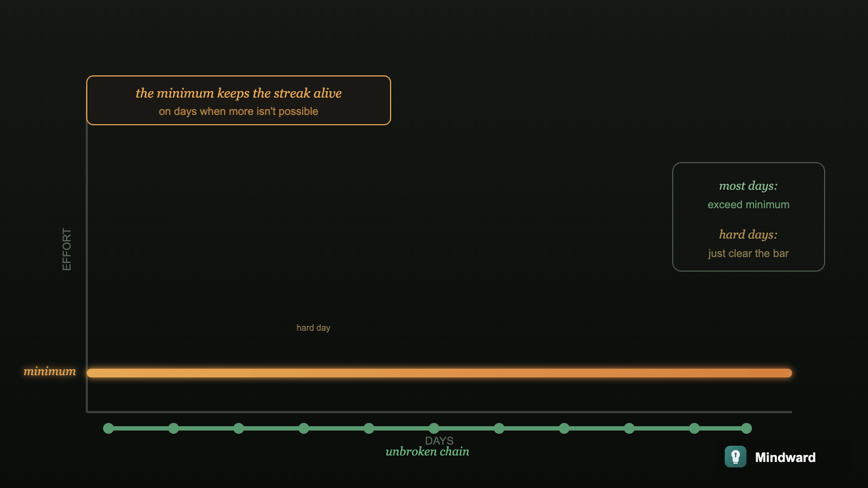The width and height of the screenshot is (868, 488).
Task: Select the second dot on the chain
Action: [x=174, y=428]
